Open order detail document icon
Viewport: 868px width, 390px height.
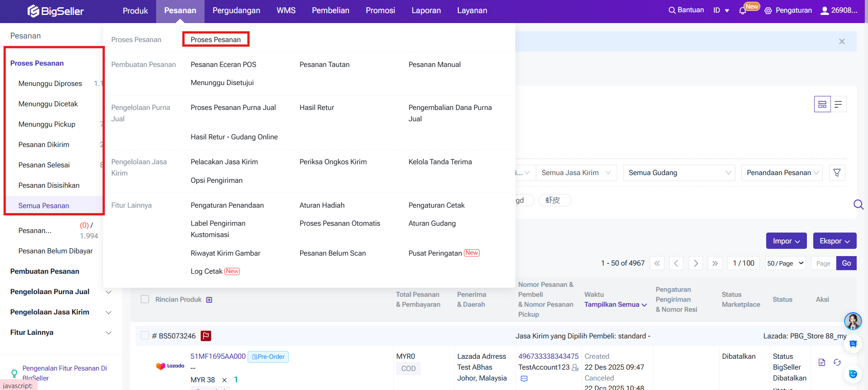pos(822,362)
